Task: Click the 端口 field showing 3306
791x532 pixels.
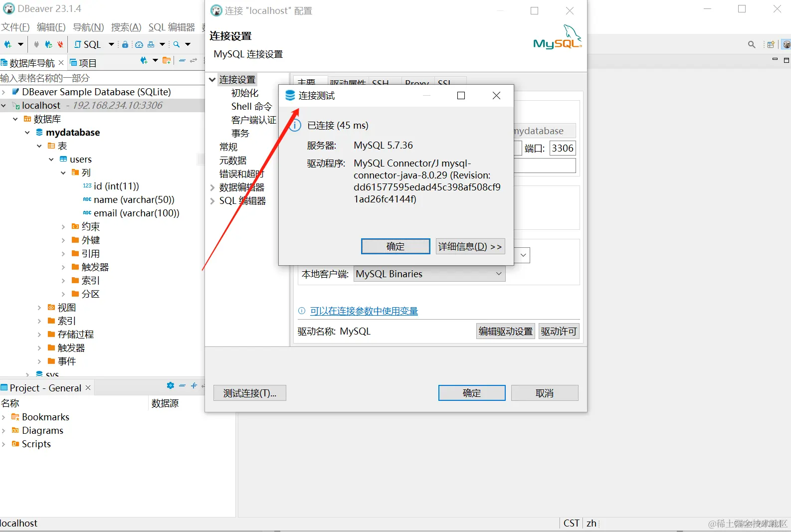Action: (563, 148)
